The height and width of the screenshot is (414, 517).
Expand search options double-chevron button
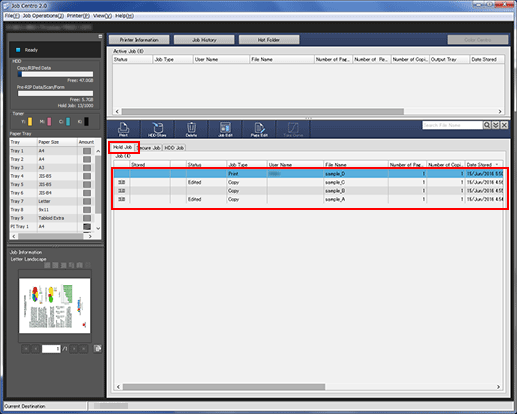[x=496, y=125]
